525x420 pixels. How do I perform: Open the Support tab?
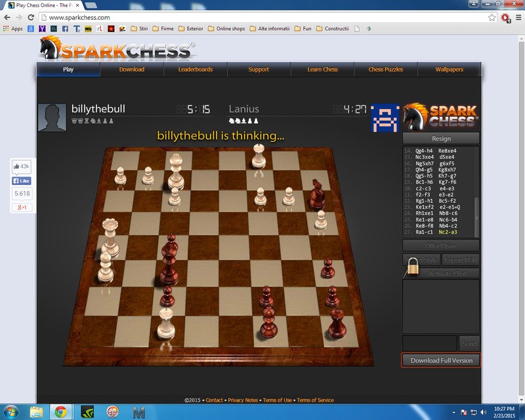coord(259,70)
